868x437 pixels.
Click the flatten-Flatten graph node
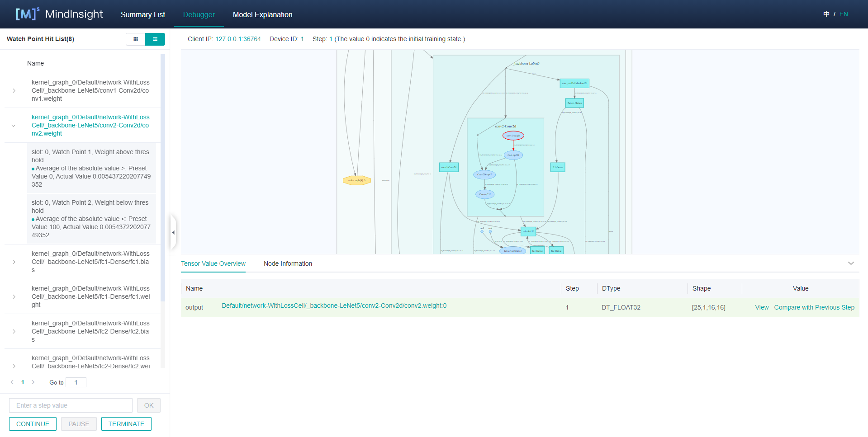574,103
